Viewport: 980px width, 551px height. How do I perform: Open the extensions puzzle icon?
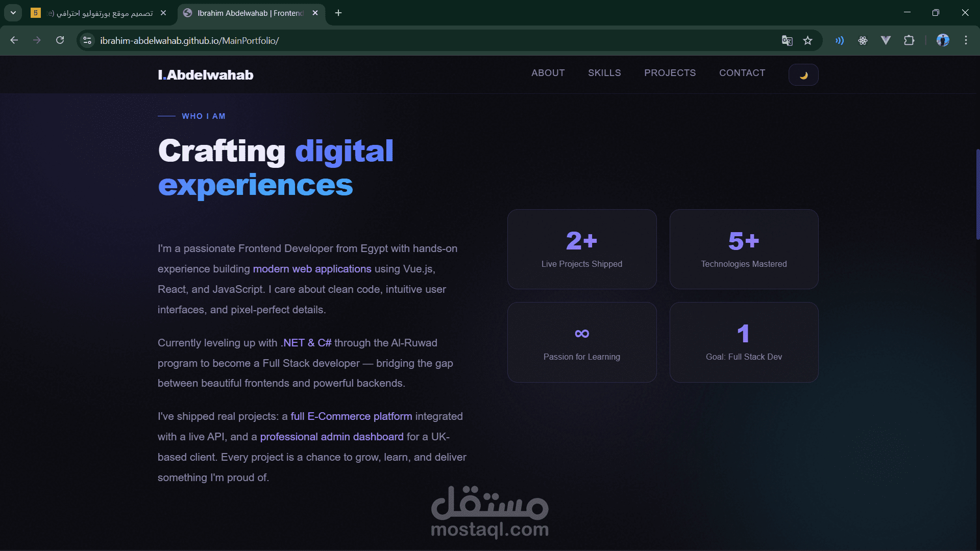tap(909, 41)
